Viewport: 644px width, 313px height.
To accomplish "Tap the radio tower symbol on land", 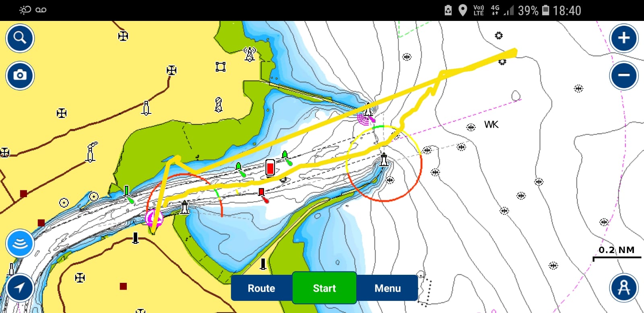I will 250,54.
